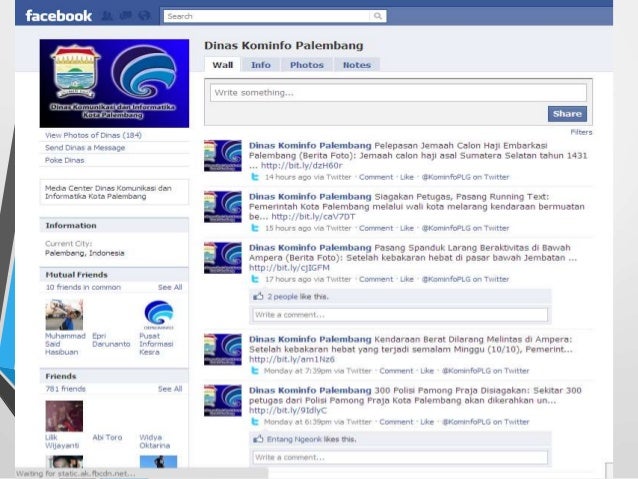Viewport: 638px width, 479px height.
Task: Click avatar of Kendaraan Berat post
Action: coord(223,349)
